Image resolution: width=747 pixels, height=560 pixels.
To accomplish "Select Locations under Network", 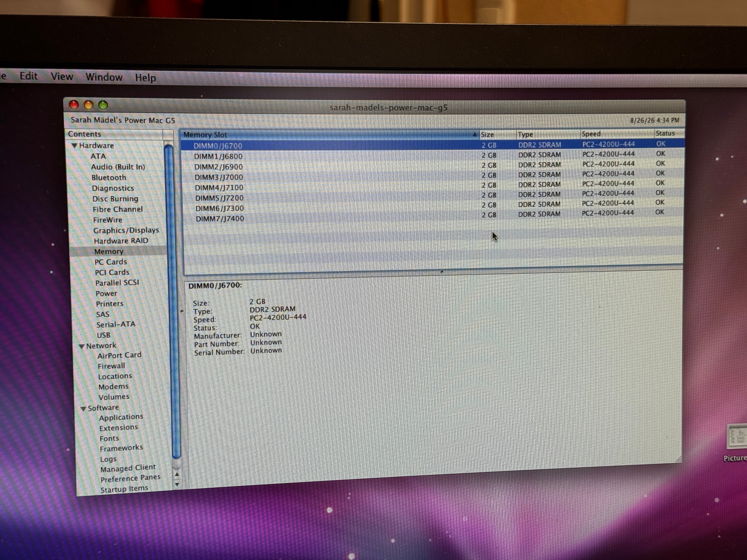I will pos(115,376).
